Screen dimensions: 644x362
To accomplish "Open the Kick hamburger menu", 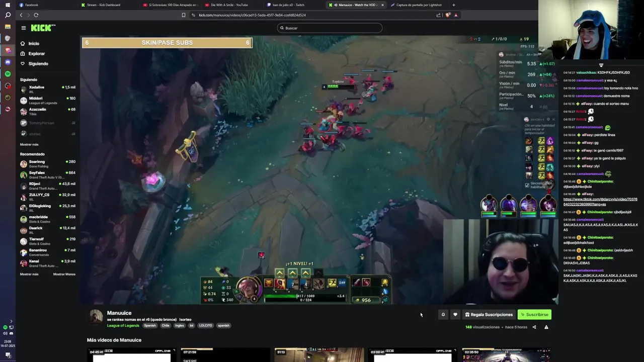I will [x=23, y=28].
